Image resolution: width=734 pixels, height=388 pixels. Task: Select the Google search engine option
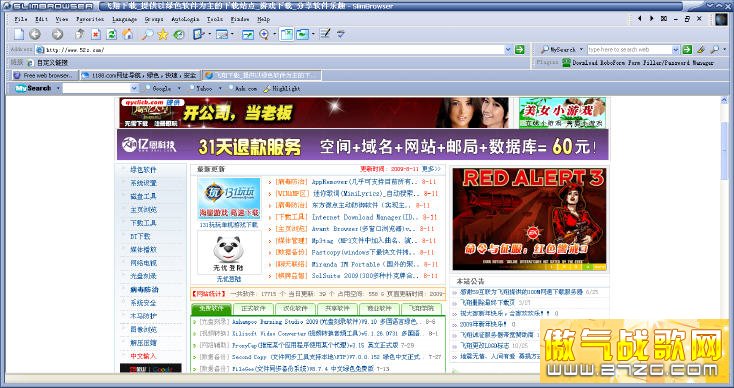158,88
